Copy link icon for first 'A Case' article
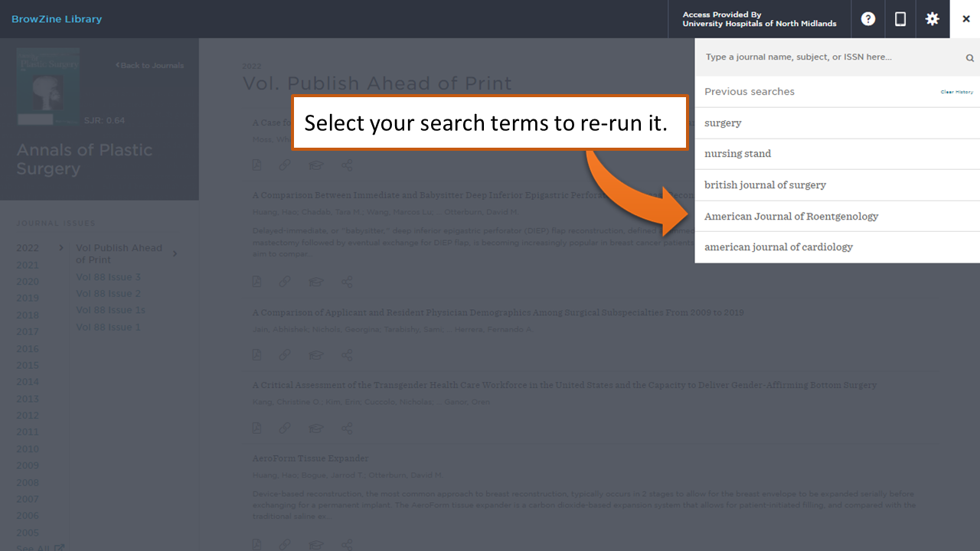Screen dimensions: 980x551 pos(284,165)
